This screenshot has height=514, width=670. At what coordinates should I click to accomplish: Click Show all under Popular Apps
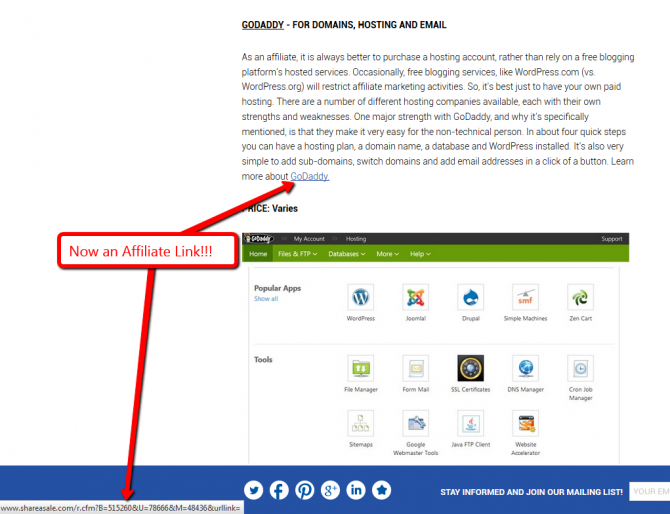266,299
